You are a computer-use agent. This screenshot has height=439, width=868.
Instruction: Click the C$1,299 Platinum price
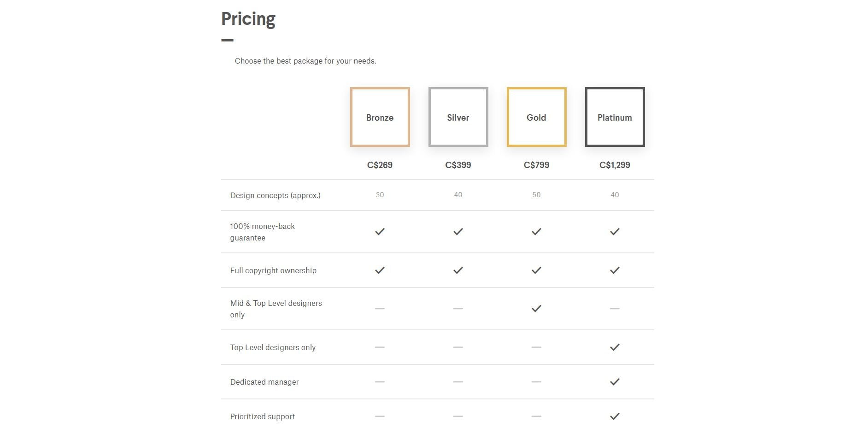pos(615,165)
